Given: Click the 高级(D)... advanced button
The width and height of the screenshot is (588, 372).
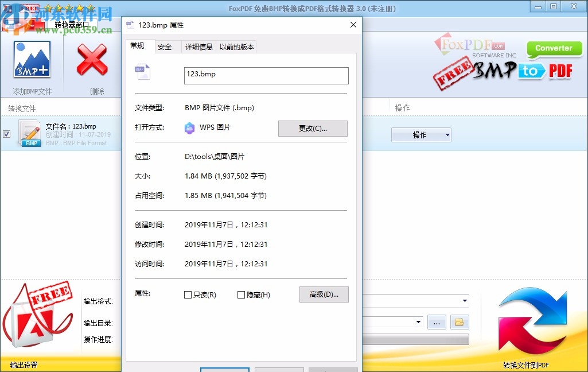Looking at the screenshot, I should pos(324,294).
